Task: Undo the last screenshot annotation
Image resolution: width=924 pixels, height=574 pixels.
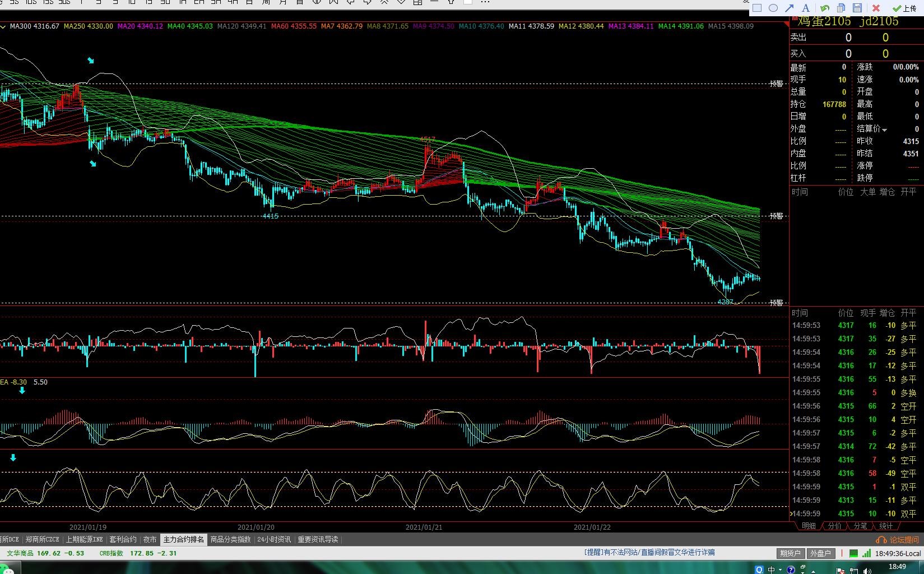Action: point(825,8)
